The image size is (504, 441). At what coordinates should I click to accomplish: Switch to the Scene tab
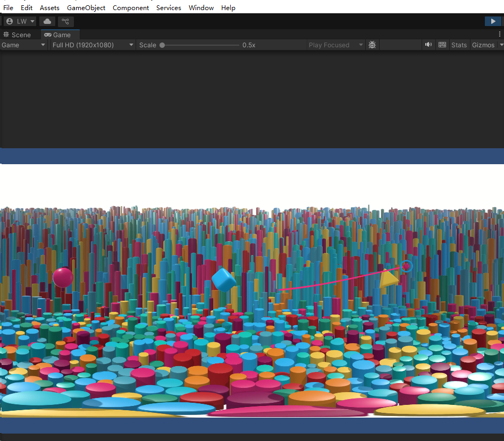point(18,35)
